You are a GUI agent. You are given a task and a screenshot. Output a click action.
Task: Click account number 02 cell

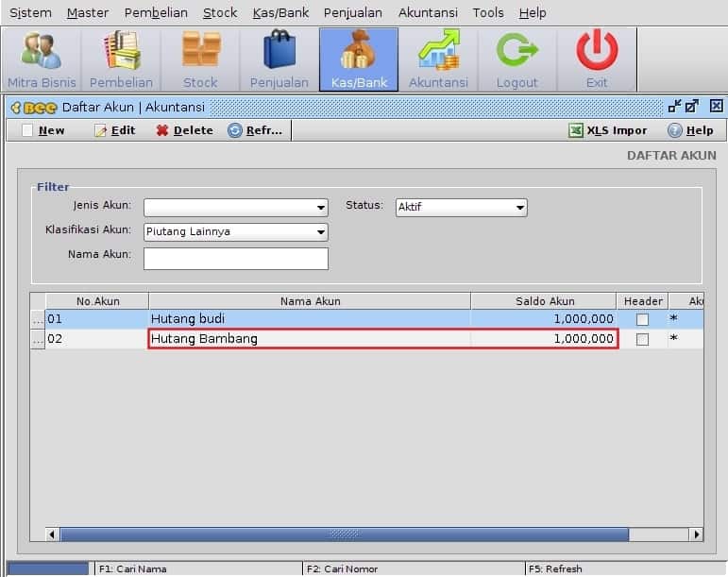coord(97,339)
